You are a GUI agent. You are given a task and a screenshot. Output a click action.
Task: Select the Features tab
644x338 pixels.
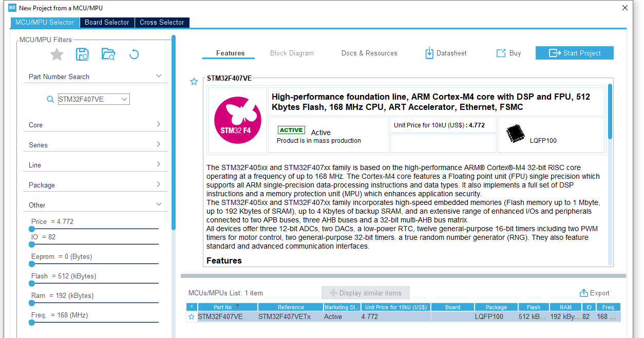(x=231, y=53)
